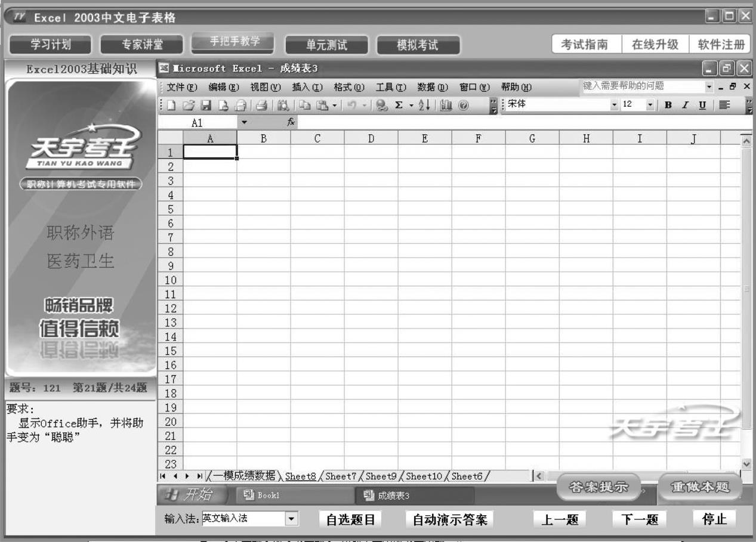
Task: Click the 答案提示 button
Action: pyautogui.click(x=598, y=487)
